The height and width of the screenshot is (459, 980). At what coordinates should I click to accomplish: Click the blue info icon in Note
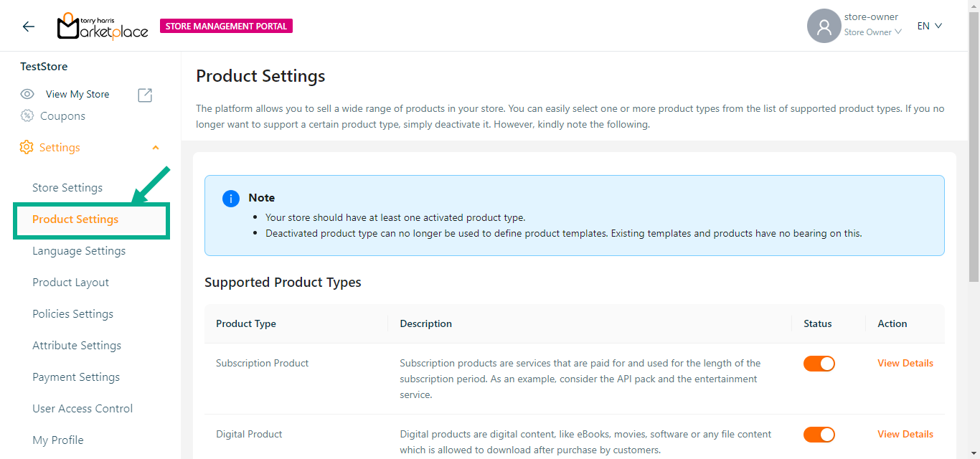point(231,199)
